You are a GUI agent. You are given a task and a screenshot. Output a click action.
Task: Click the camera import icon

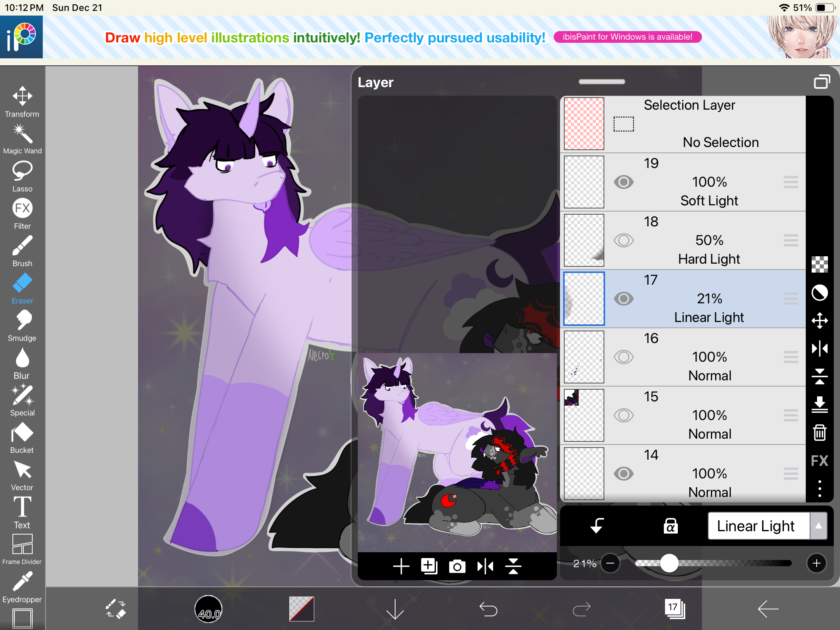click(457, 566)
